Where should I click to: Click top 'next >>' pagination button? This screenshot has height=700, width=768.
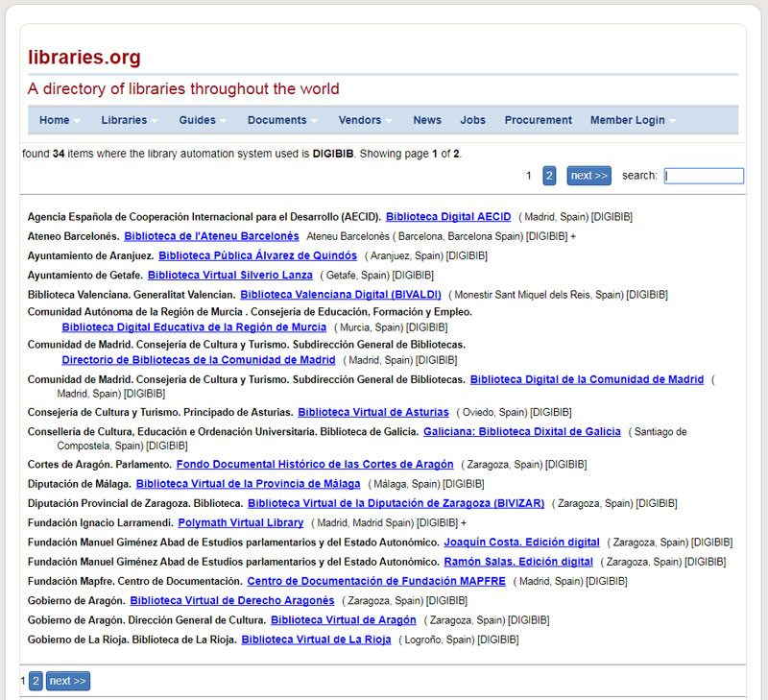click(588, 176)
